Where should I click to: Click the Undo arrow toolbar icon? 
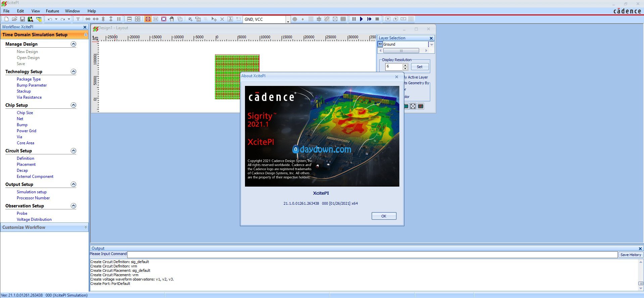50,19
